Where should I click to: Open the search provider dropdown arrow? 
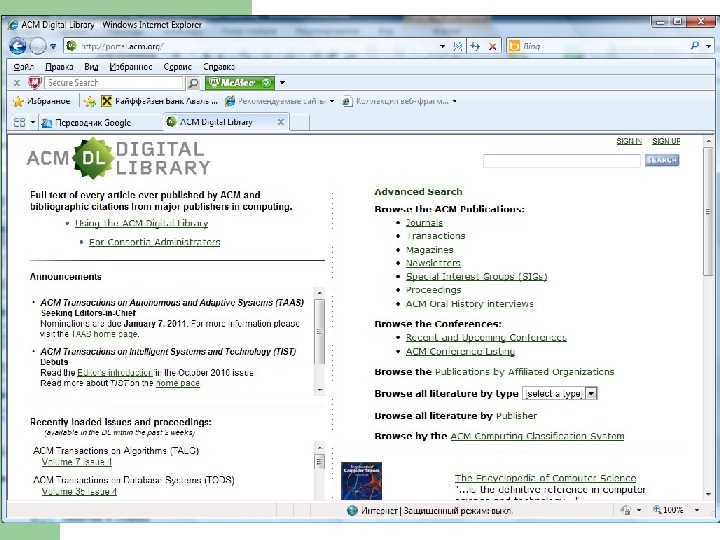tap(709, 46)
